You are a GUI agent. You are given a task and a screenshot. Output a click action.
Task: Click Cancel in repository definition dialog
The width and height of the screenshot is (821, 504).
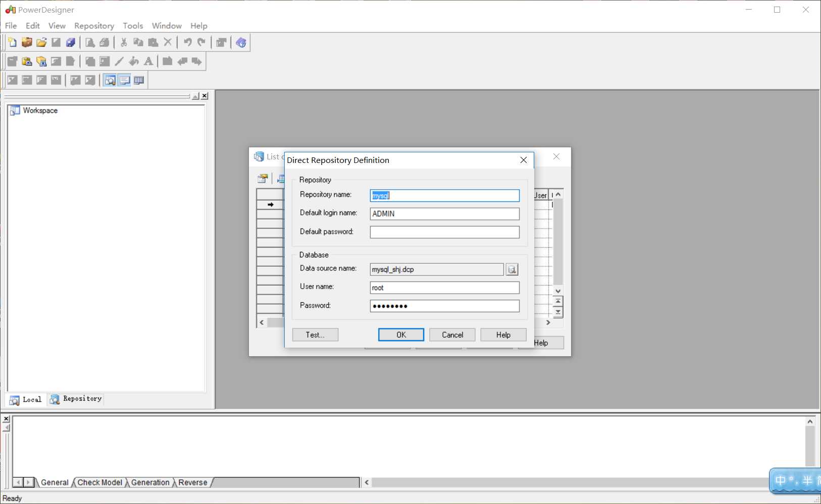coord(452,335)
